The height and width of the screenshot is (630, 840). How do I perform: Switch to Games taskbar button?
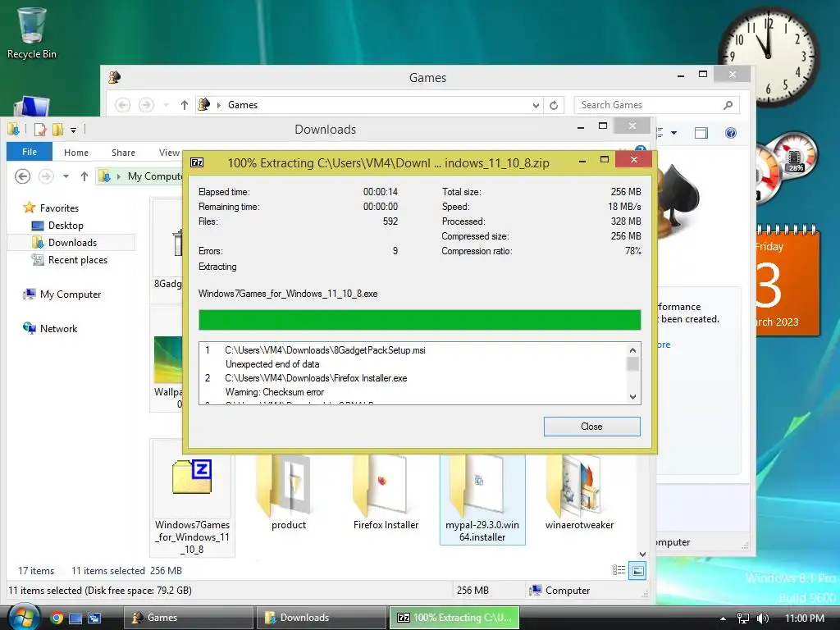click(188, 618)
